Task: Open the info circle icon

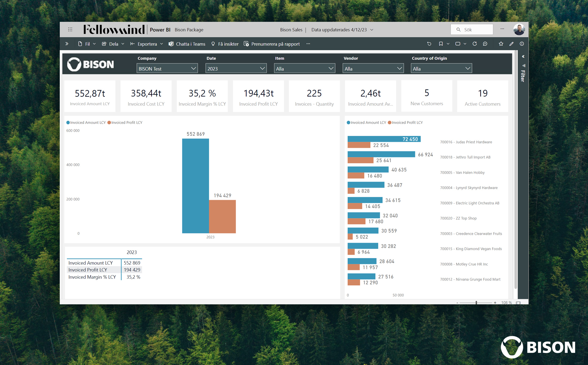Action: (x=522, y=44)
